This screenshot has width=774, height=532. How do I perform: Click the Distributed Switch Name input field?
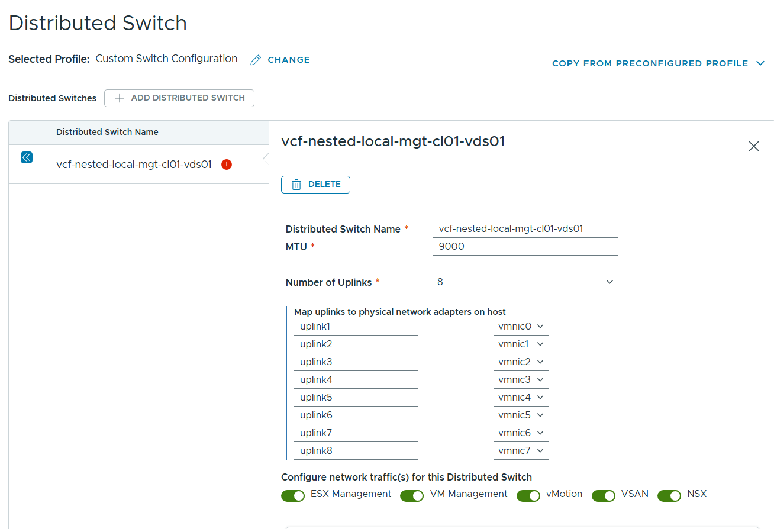coord(525,229)
